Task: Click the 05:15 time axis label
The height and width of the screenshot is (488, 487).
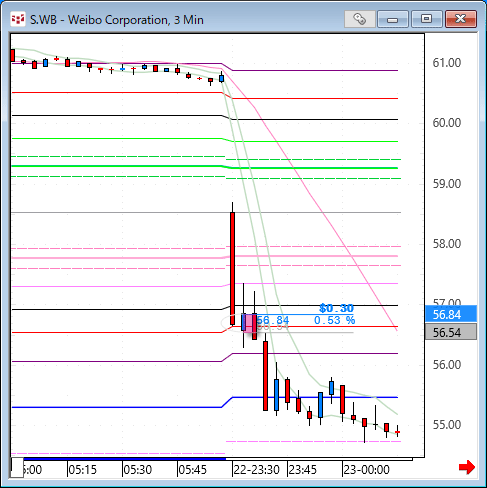Action: coord(82,470)
